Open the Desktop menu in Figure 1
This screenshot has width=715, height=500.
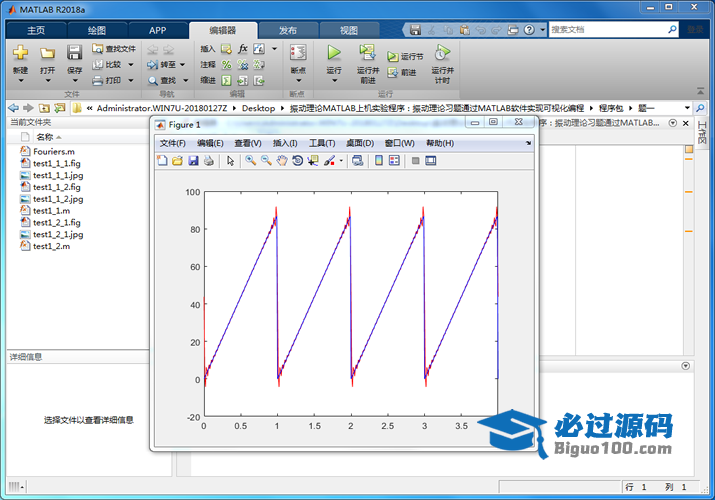click(x=360, y=143)
